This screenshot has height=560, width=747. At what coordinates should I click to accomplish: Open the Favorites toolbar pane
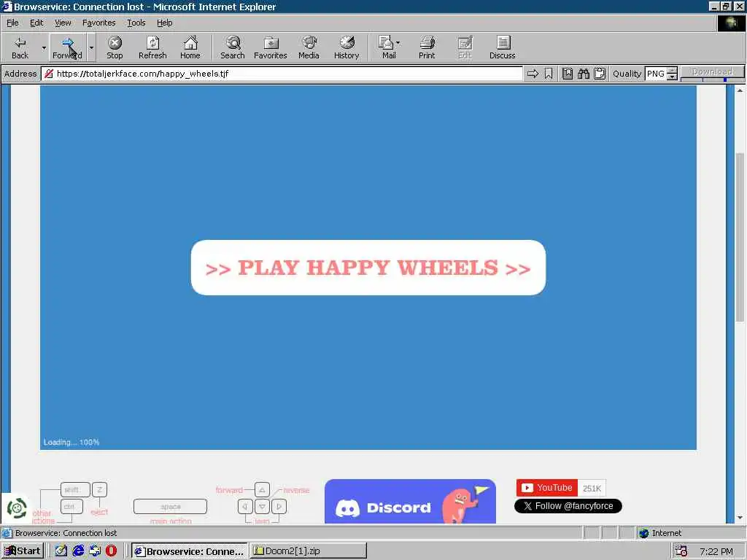click(271, 47)
